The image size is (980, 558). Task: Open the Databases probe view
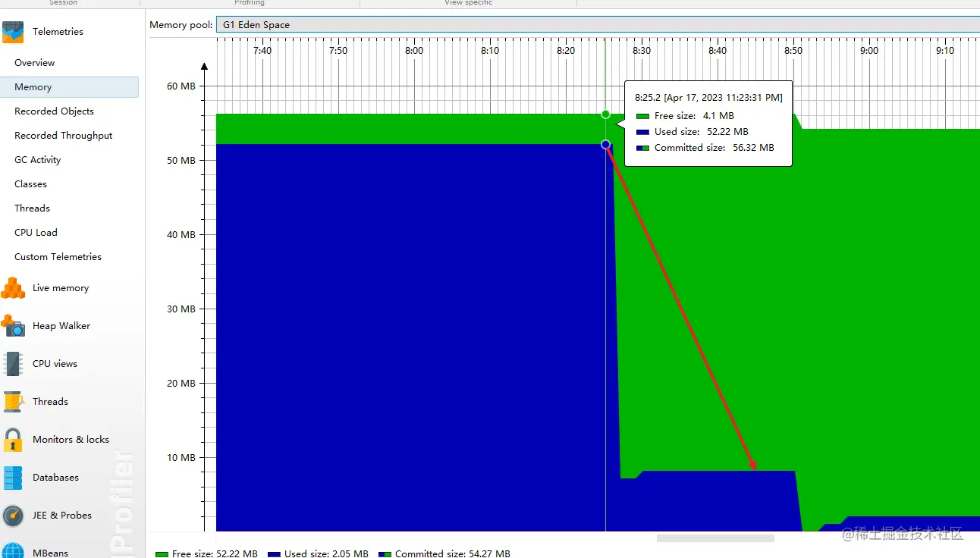tap(55, 477)
